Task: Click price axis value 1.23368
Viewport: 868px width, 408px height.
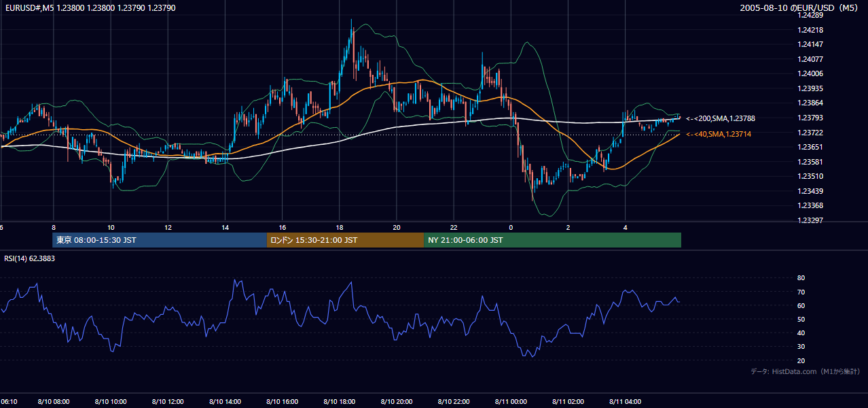Action: (811, 206)
